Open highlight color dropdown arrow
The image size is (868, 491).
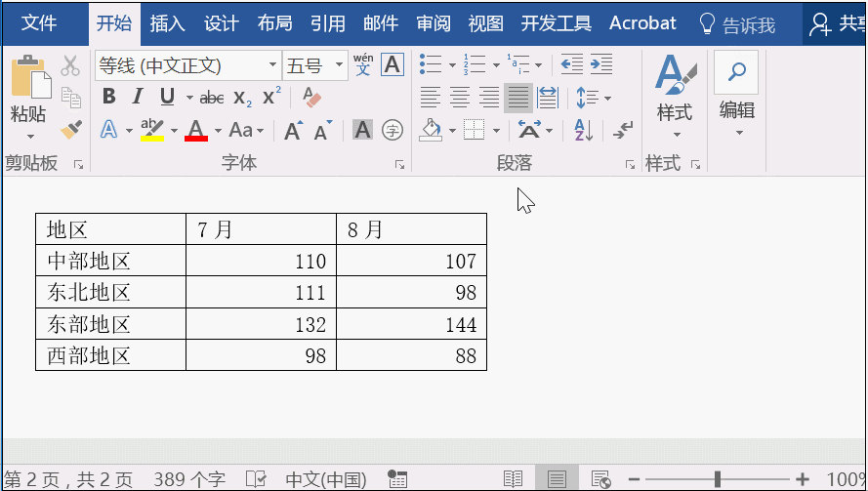[x=174, y=131]
